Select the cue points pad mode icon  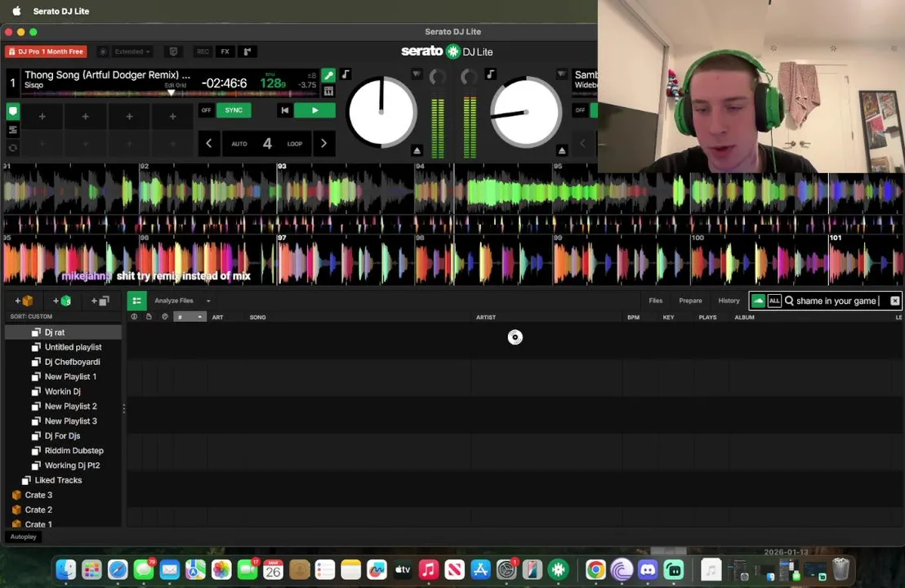click(x=13, y=111)
